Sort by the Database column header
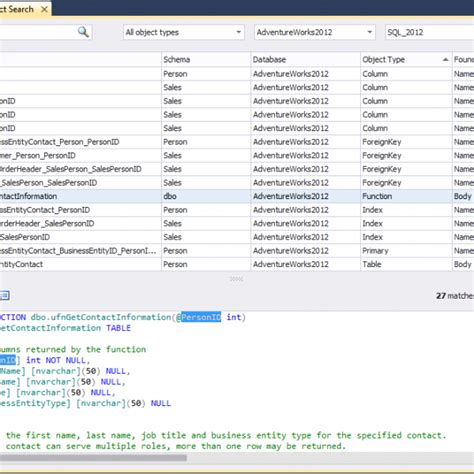This screenshot has width=474, height=474. 305,60
